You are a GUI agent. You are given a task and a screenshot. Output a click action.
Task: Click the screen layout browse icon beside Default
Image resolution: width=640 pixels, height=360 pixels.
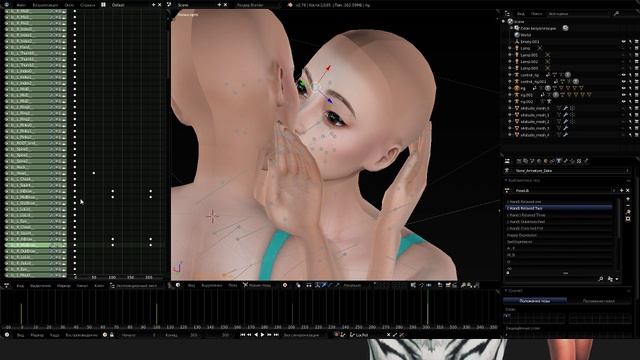tap(103, 5)
